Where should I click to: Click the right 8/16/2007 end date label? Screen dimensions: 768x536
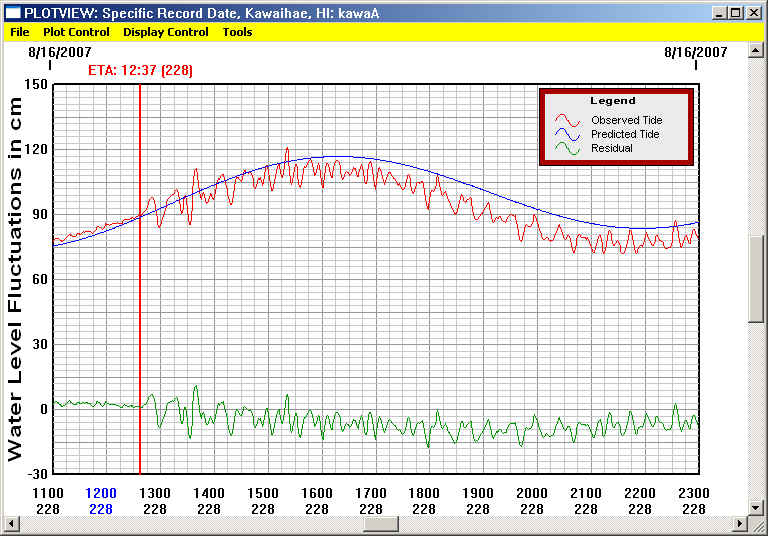(696, 52)
